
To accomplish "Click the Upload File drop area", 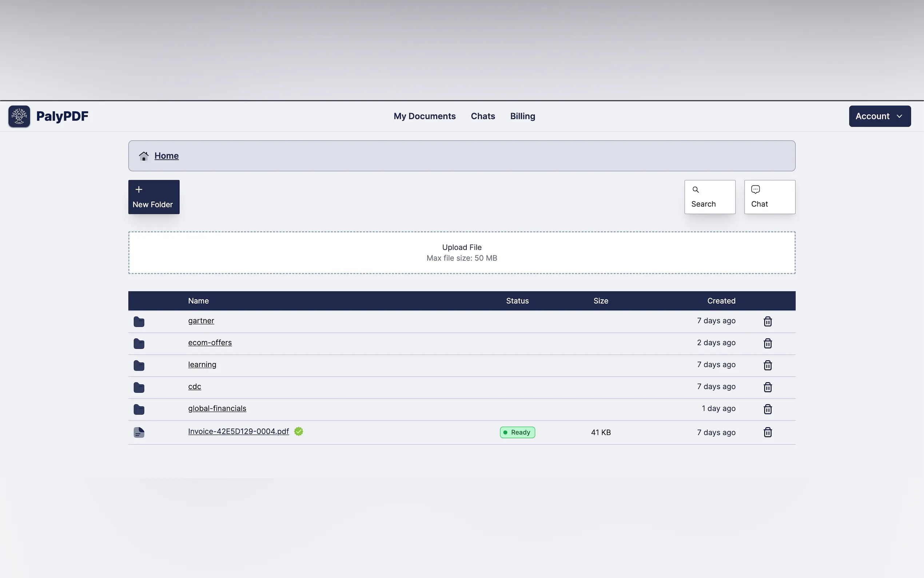I will 461,252.
